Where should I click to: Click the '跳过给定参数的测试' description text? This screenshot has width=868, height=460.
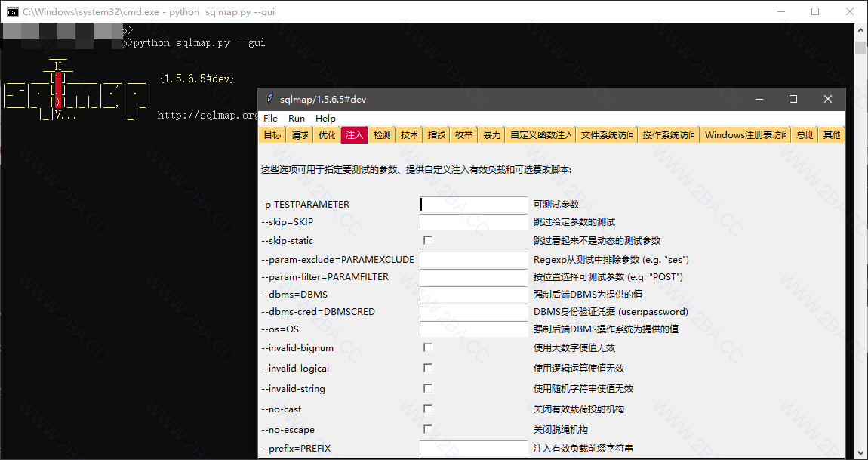[574, 221]
